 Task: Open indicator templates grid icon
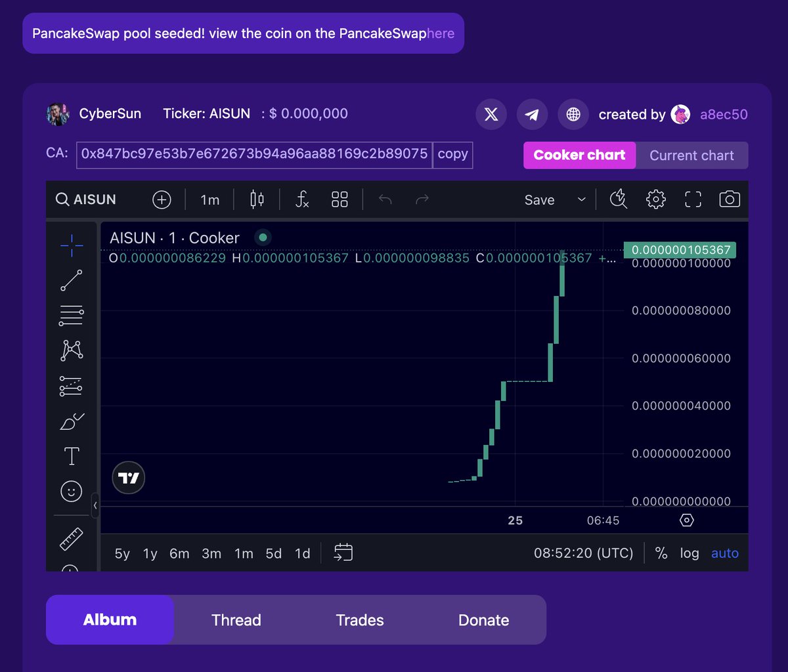(x=339, y=199)
